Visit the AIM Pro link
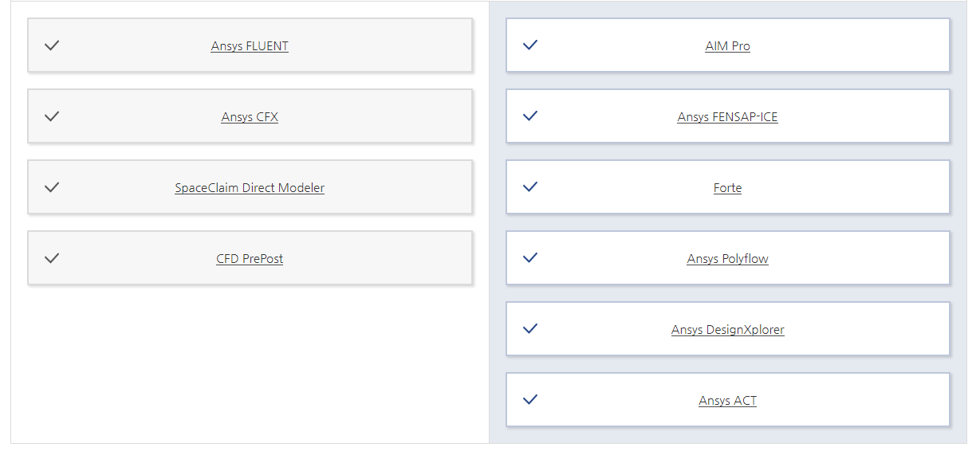Image resolution: width=980 pixels, height=451 pixels. tap(727, 46)
